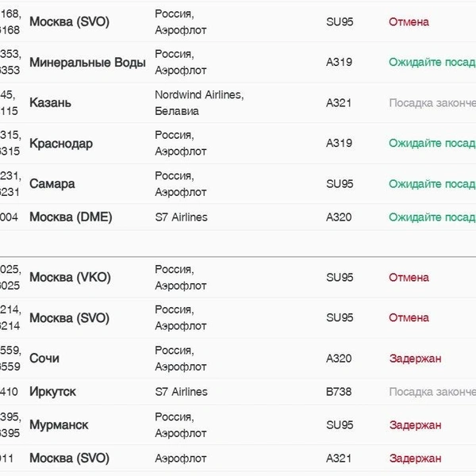
Task: Click Задержан status for Мурманск flight
Action: tap(415, 425)
